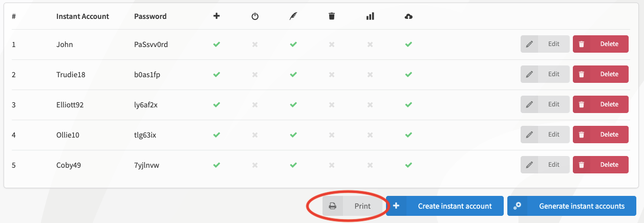Delete the Elliott92 account
The width and height of the screenshot is (644, 223).
pyautogui.click(x=600, y=104)
